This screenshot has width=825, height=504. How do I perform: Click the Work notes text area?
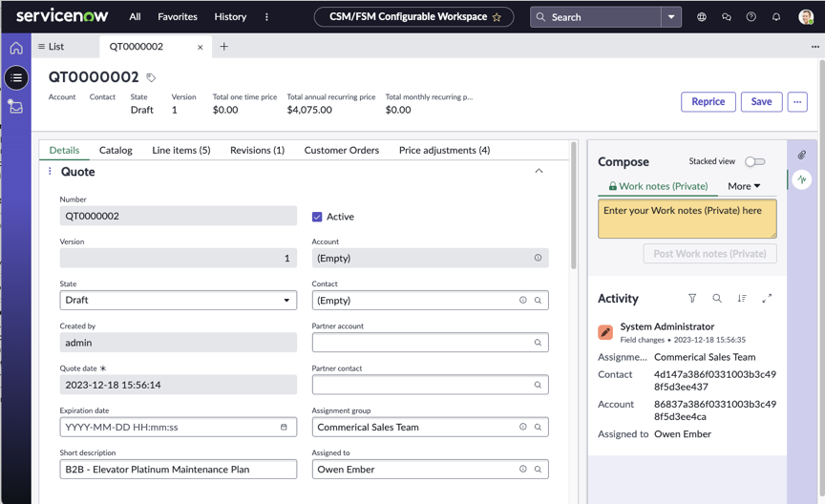pyautogui.click(x=687, y=219)
